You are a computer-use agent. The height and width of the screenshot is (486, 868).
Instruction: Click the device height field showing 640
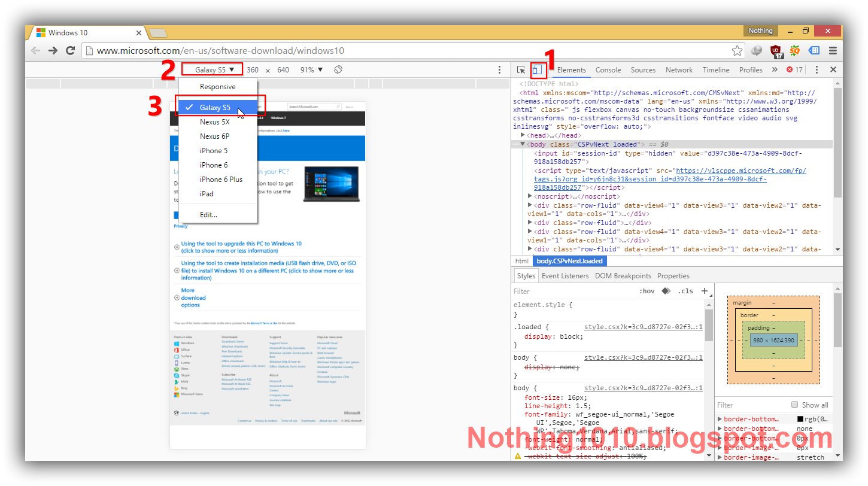click(x=283, y=70)
